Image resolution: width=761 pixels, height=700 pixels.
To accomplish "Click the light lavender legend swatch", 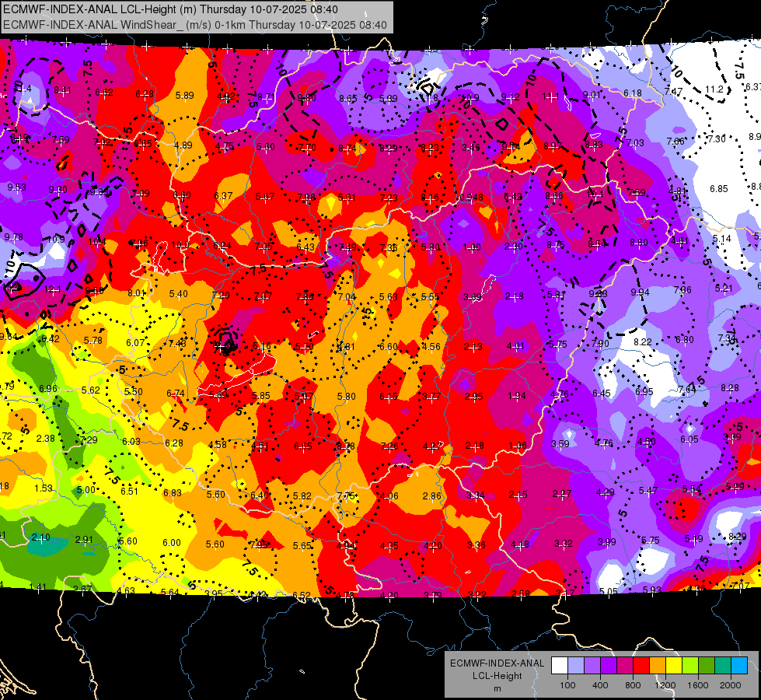I will (x=576, y=666).
